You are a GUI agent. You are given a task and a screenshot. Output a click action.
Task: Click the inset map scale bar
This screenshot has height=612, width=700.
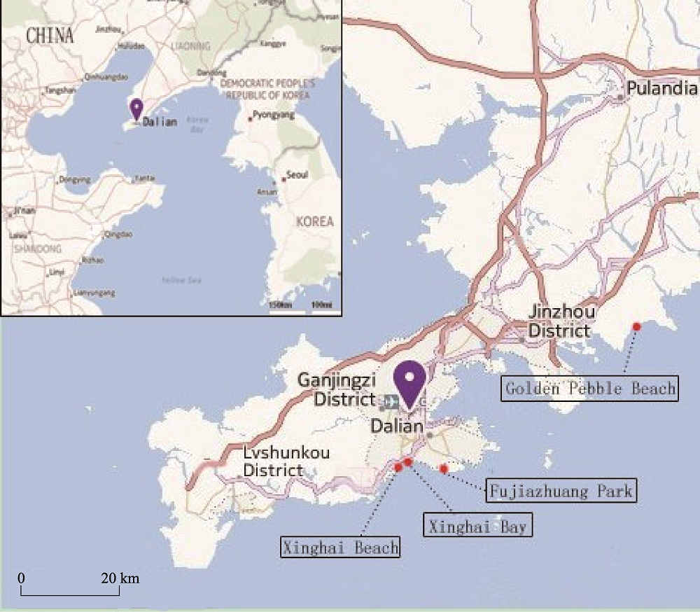tap(305, 309)
